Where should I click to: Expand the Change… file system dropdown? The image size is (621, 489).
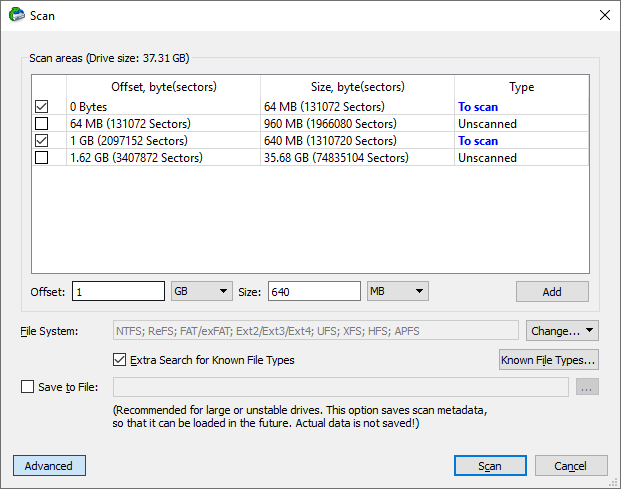coord(562,331)
